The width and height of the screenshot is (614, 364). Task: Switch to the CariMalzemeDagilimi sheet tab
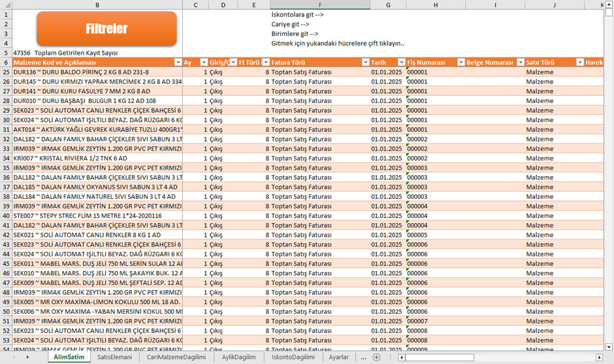coord(176,357)
